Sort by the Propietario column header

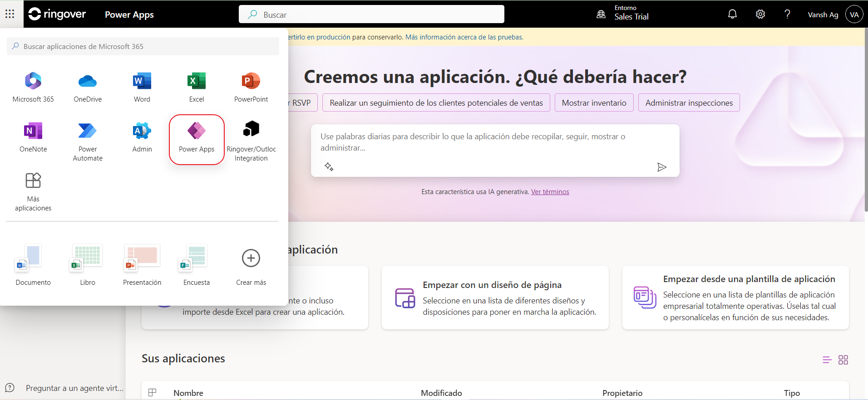(x=622, y=393)
